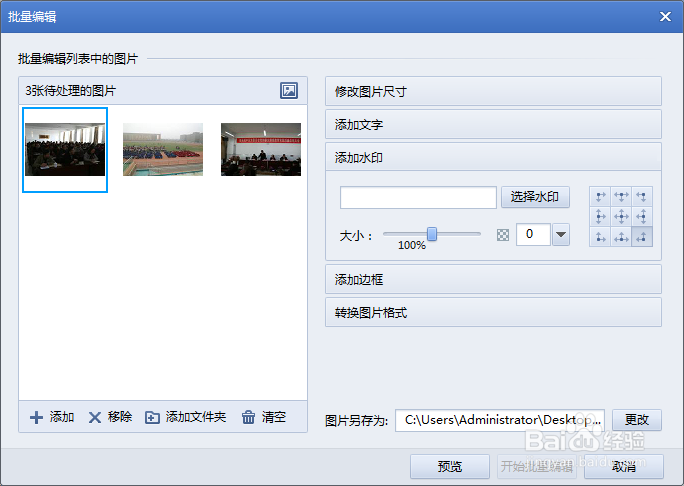The image size is (684, 486).
Task: Click 清空 to clear the image list
Action: pos(263,417)
